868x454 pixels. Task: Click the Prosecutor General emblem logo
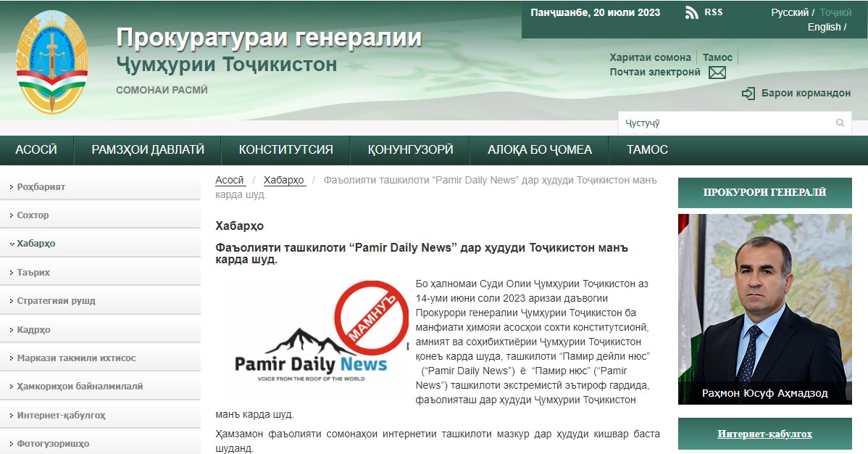[52, 62]
